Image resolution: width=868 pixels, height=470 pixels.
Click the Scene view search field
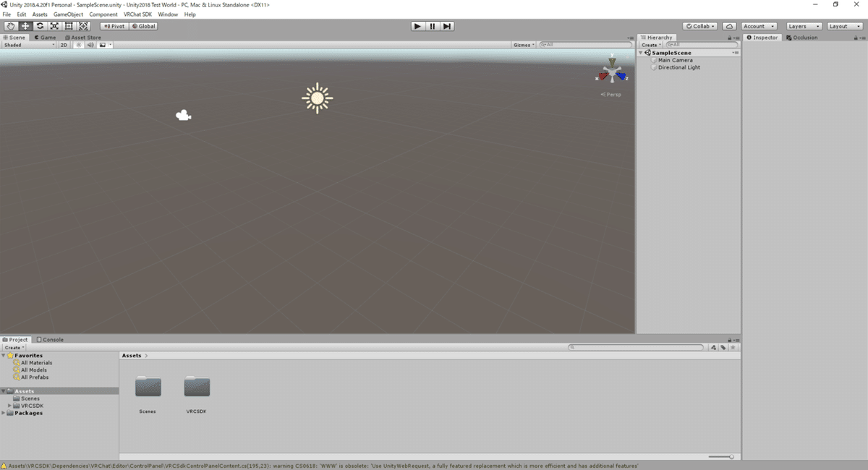[x=586, y=45]
